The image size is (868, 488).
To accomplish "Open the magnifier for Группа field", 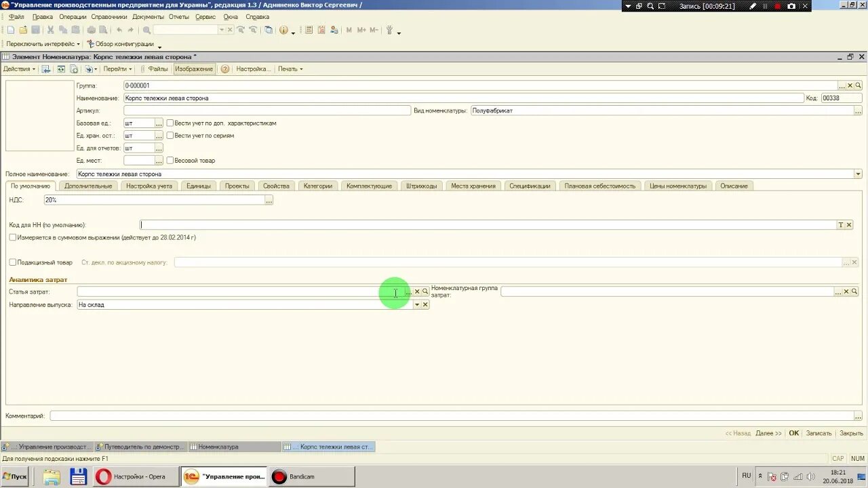I will [x=859, y=85].
